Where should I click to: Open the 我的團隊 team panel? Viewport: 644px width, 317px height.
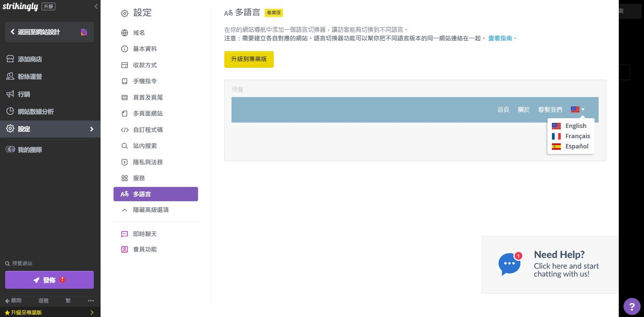pyautogui.click(x=29, y=149)
